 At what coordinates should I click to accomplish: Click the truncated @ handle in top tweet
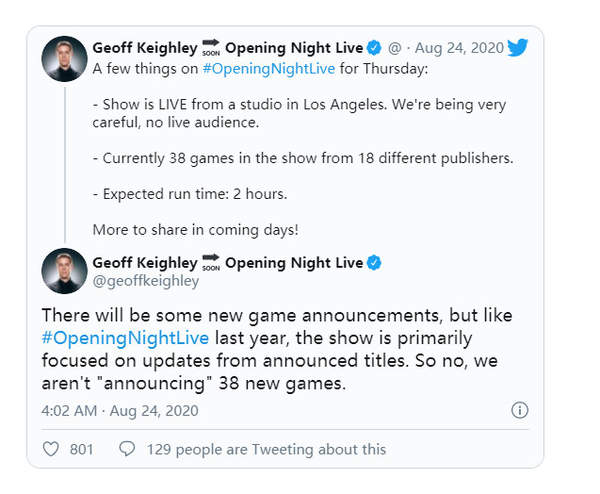coord(394,48)
